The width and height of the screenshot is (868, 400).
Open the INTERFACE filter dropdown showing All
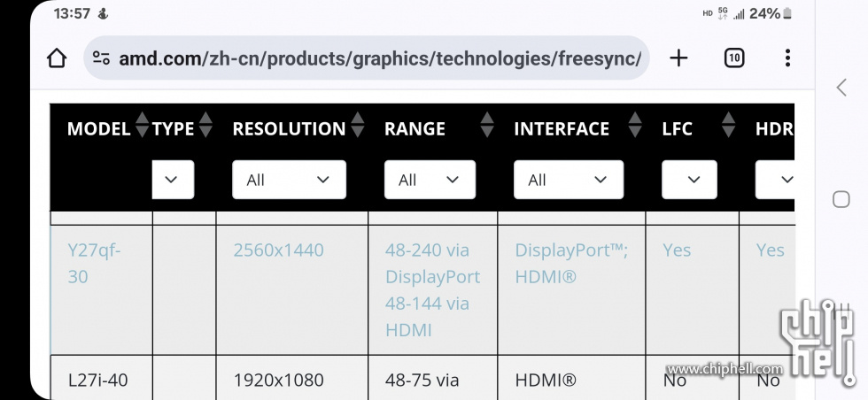569,180
